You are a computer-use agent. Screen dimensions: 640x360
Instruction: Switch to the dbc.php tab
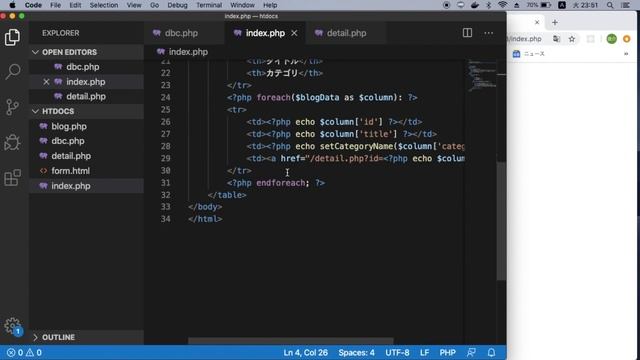point(184,33)
